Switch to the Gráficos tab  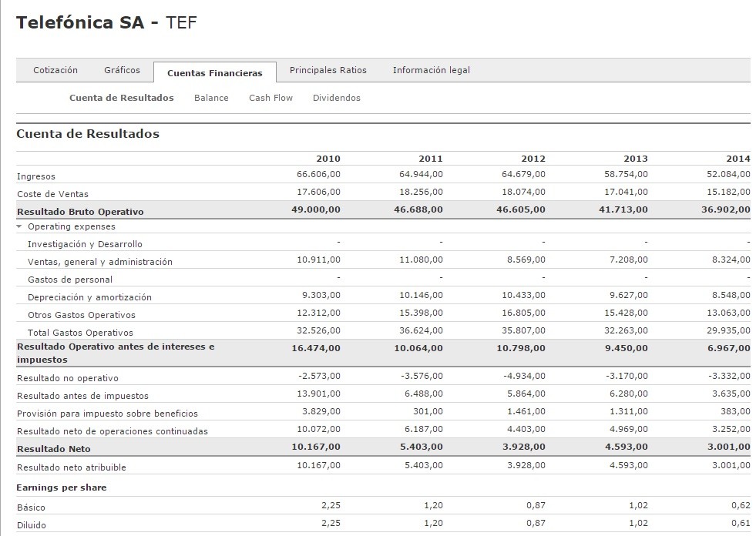coord(122,70)
